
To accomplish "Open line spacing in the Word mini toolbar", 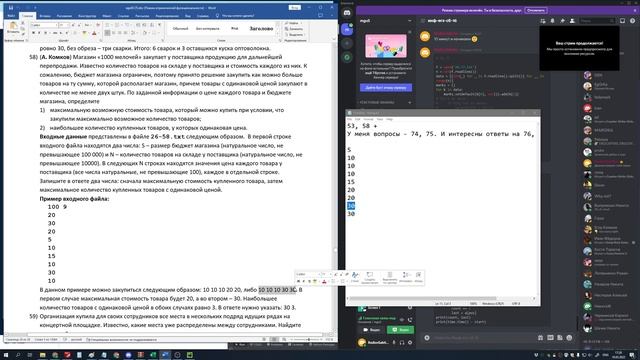I will [x=405, y=277].
